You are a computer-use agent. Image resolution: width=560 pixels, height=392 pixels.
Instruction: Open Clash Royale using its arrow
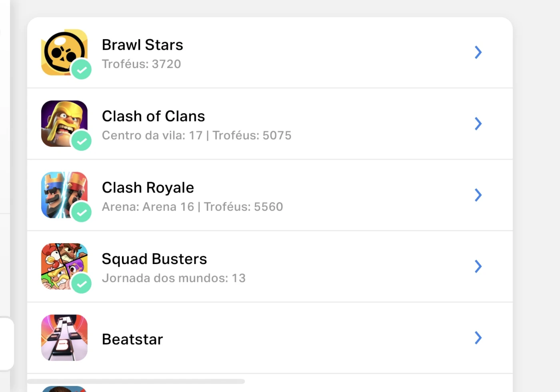click(x=478, y=195)
